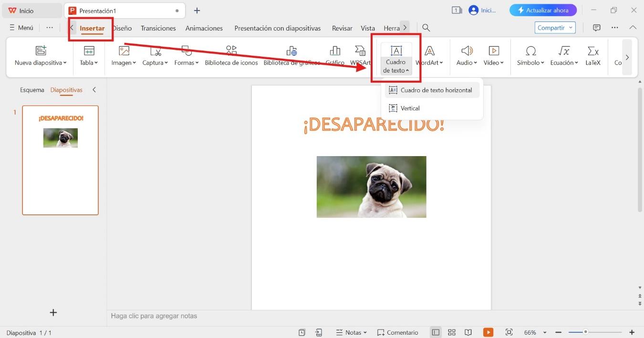Screen dimensions: 644x338
Task: Open the Biblioteca de iconos library
Action: click(x=231, y=55)
